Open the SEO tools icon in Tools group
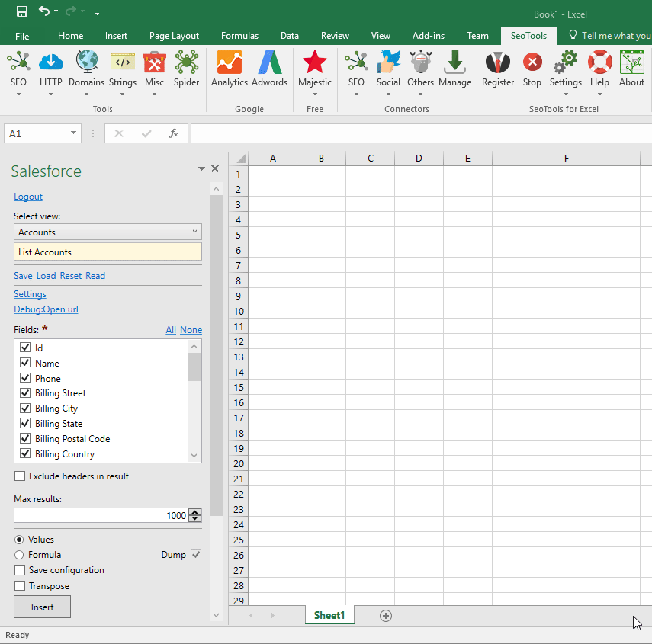Viewport: 652px width, 644px height. (x=18, y=62)
